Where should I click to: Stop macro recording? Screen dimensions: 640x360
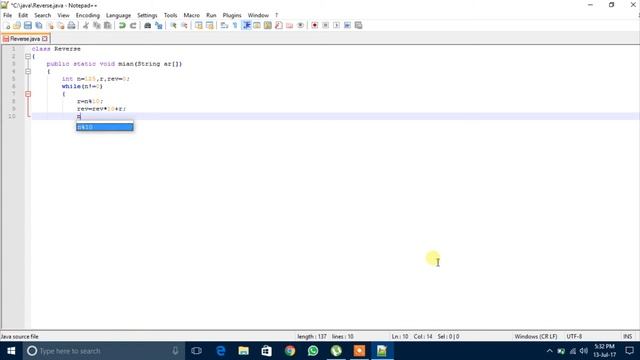coord(326,25)
